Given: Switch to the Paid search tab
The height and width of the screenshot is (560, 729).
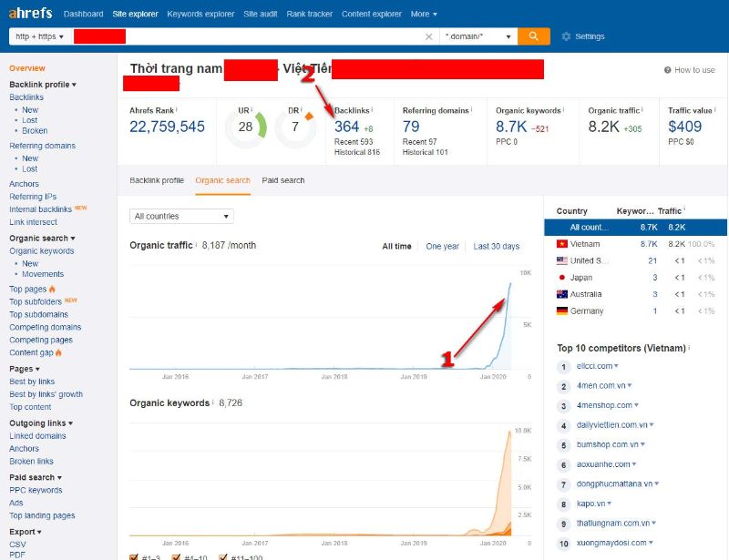Looking at the screenshot, I should coord(283,180).
